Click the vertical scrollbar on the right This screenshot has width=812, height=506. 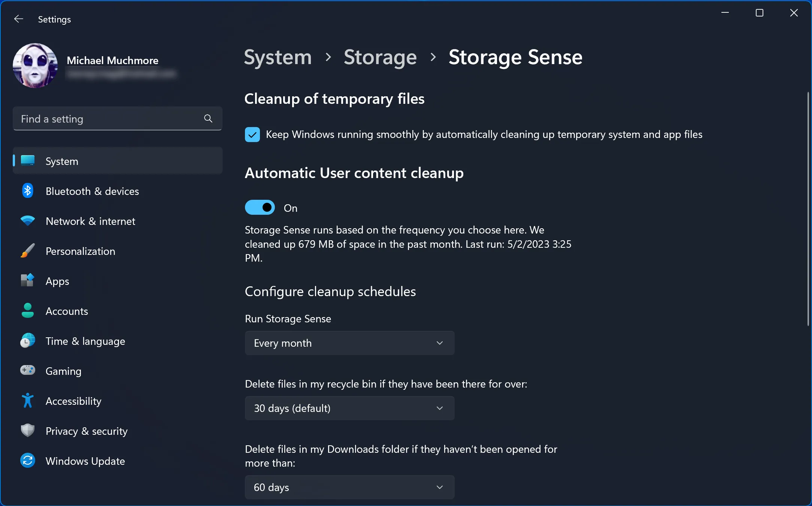tap(808, 209)
